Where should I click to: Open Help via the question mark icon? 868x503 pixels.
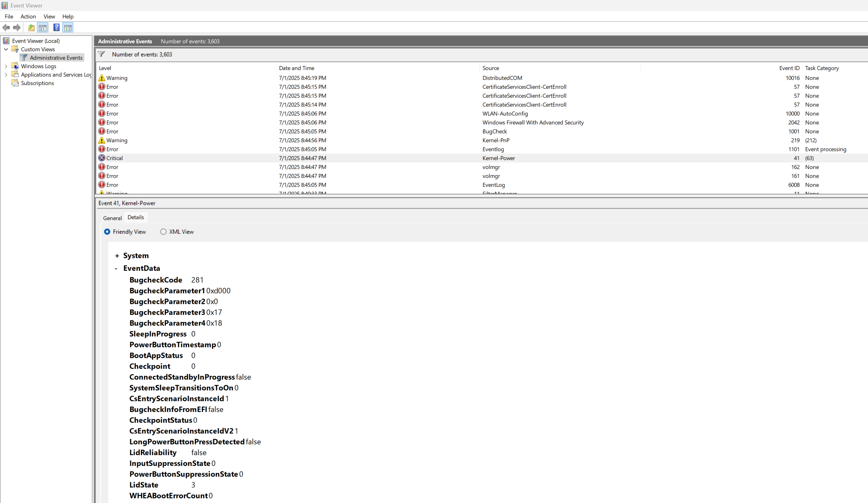coord(57,28)
